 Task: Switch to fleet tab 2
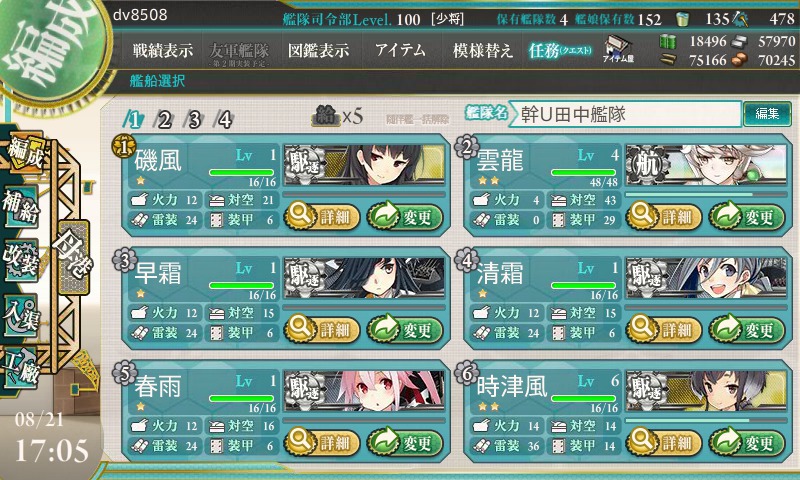(164, 120)
